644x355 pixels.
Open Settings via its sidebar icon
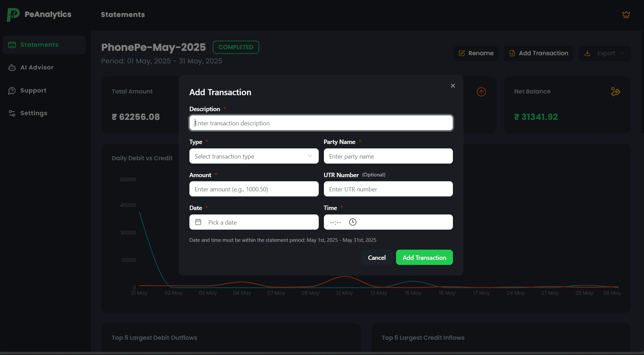pyautogui.click(x=12, y=113)
